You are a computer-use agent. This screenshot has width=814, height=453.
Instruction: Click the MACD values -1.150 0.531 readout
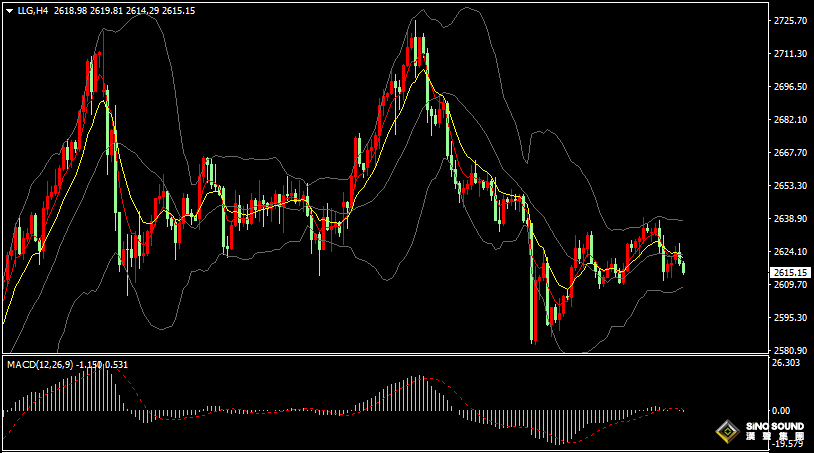pyautogui.click(x=103, y=365)
